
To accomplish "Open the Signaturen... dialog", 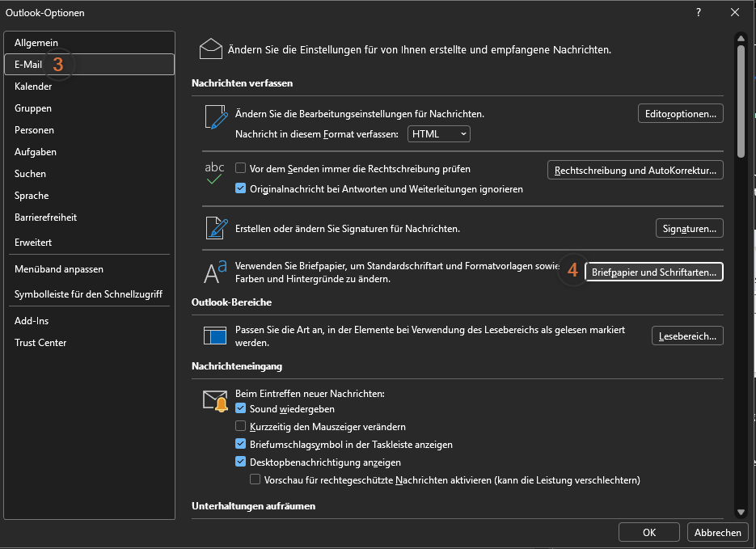I will [689, 229].
